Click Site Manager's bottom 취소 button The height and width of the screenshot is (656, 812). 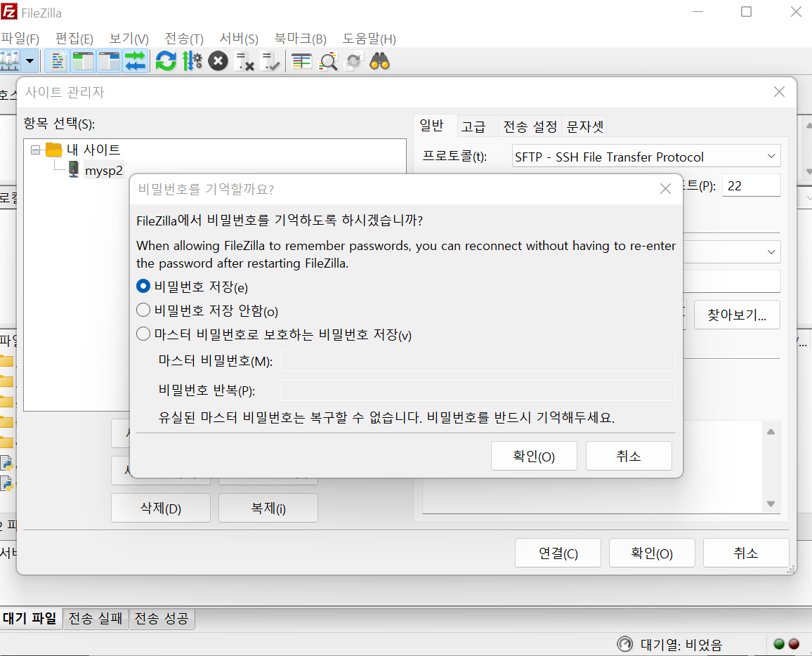pyautogui.click(x=746, y=553)
